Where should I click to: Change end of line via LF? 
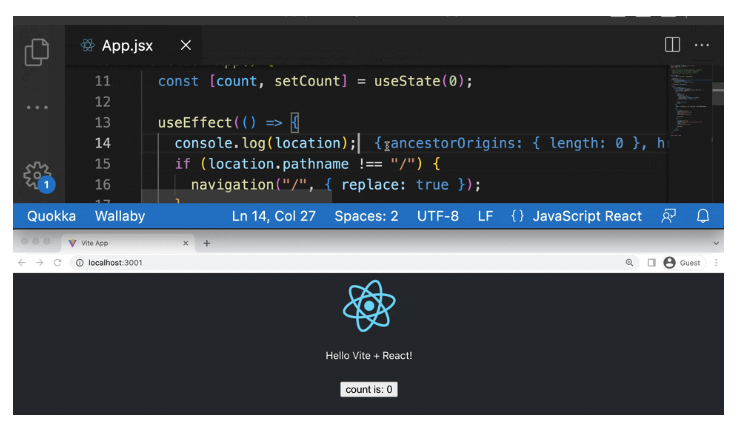click(485, 216)
